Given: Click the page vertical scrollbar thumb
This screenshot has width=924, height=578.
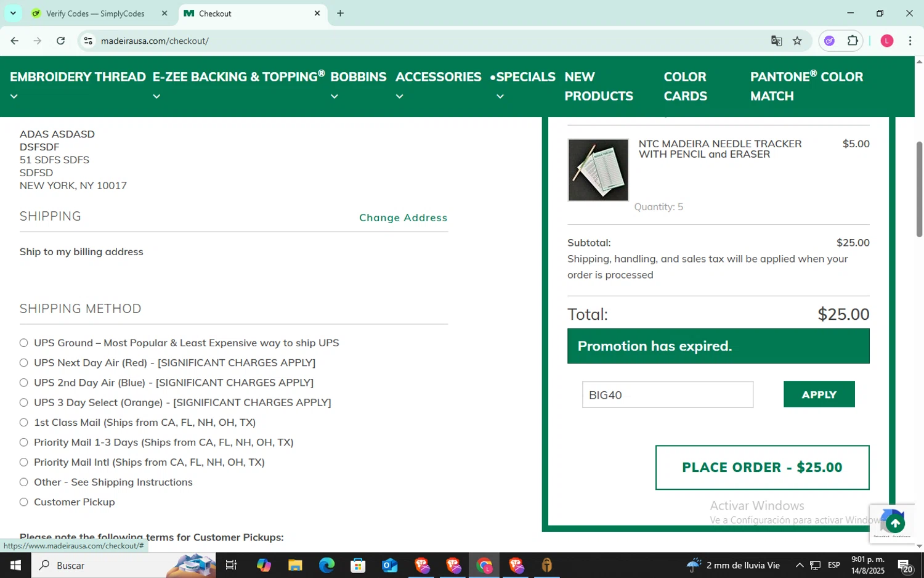Looking at the screenshot, I should pyautogui.click(x=919, y=189).
